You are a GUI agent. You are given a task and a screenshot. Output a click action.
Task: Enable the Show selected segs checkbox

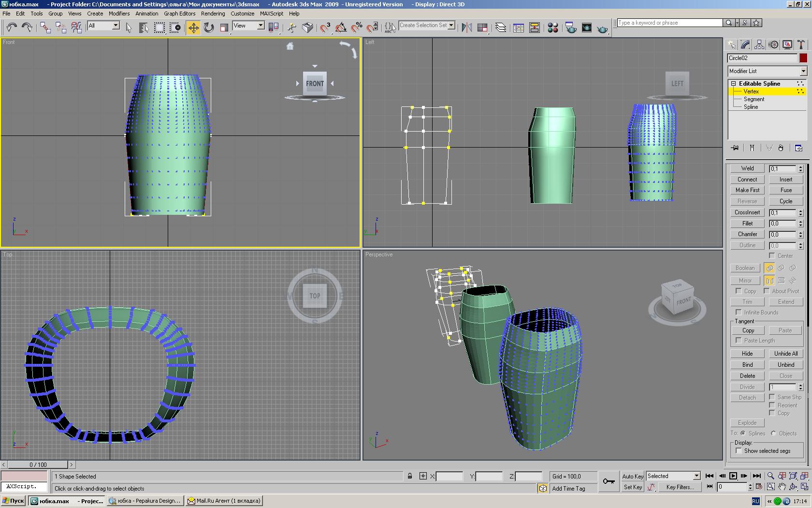pos(739,451)
